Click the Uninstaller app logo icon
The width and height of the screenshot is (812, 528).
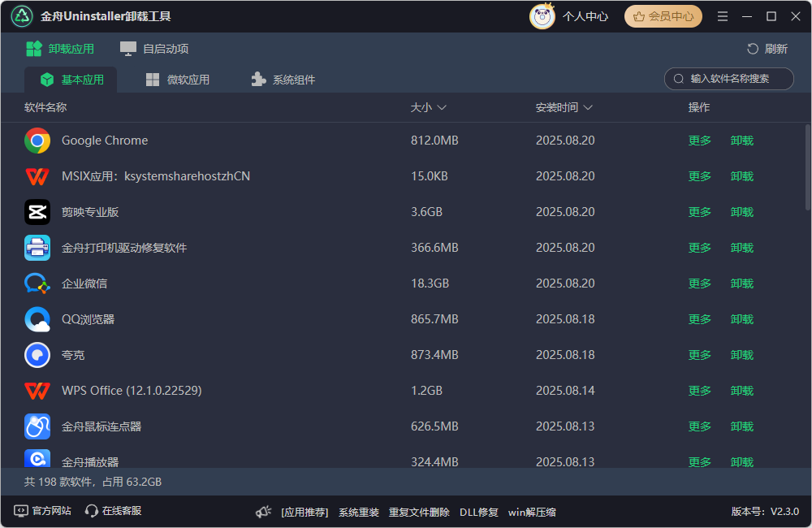(22, 16)
